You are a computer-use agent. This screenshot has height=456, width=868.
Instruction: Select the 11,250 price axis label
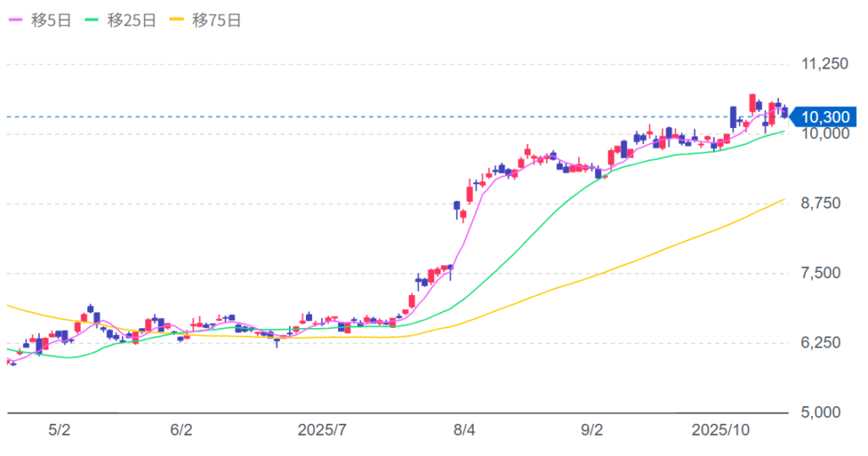(x=824, y=64)
